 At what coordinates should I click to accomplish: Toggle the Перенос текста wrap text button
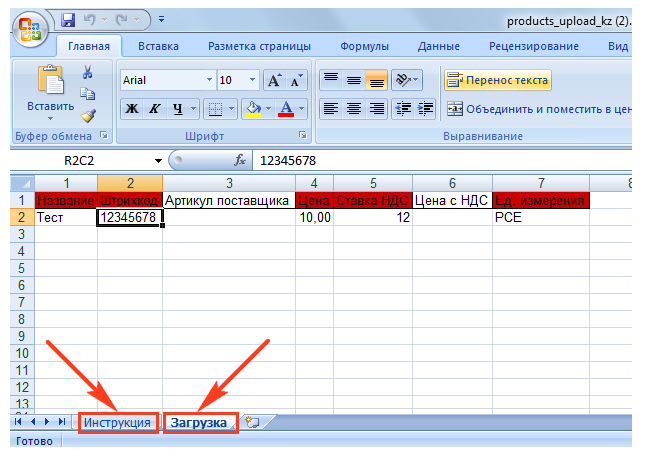[497, 80]
